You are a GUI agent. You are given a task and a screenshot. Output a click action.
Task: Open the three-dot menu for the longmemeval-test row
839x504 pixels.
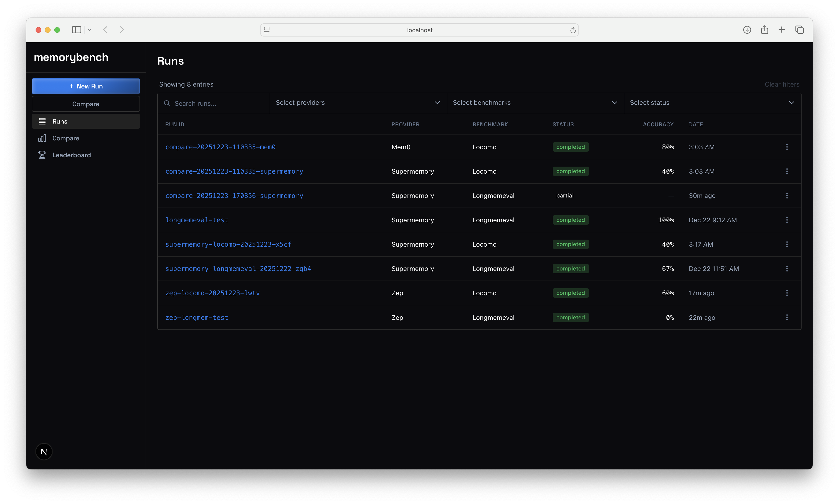(x=787, y=220)
